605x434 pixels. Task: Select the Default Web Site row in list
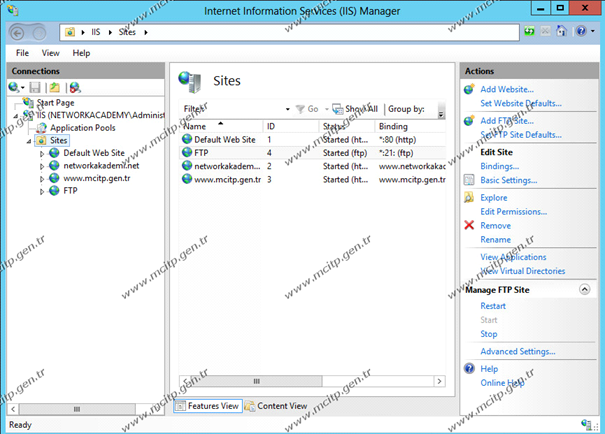tap(313, 140)
